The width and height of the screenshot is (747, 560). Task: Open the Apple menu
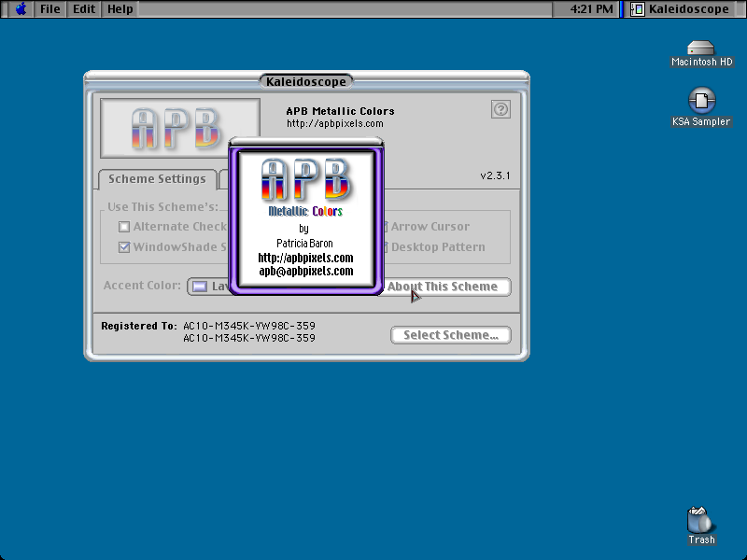click(21, 9)
